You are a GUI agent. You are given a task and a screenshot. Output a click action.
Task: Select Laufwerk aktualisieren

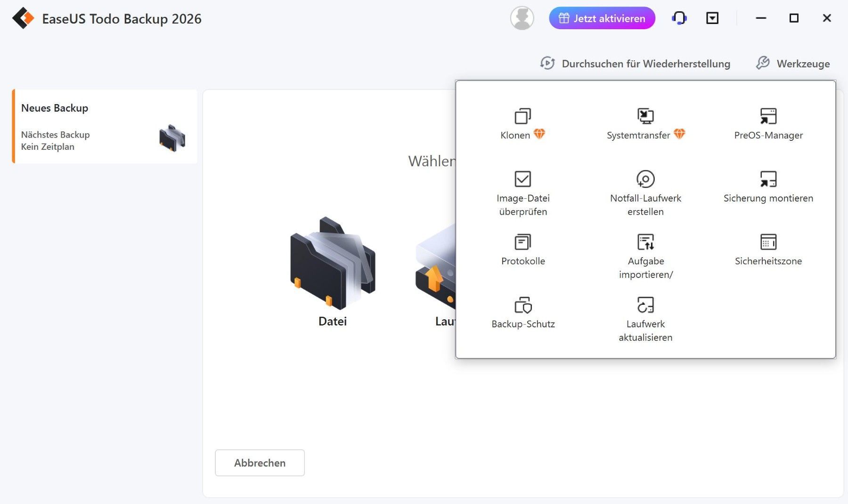[645, 318]
